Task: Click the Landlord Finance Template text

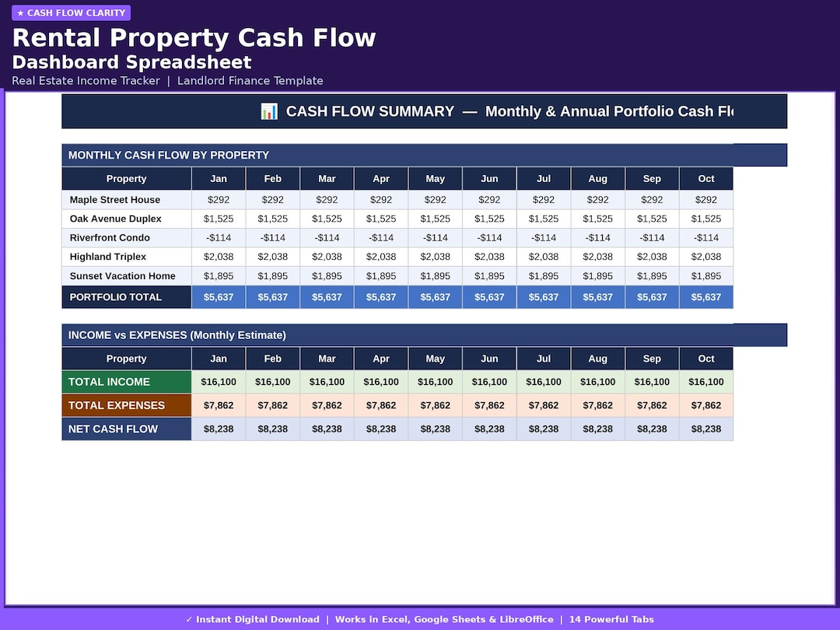Action: [250, 81]
